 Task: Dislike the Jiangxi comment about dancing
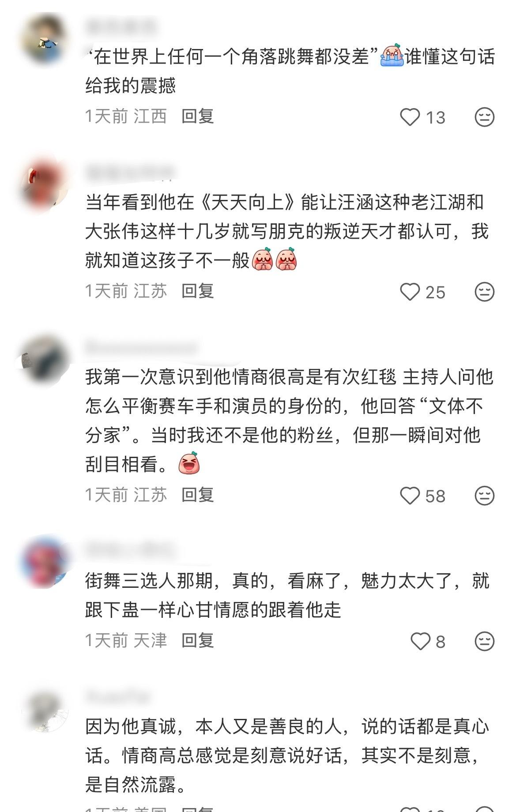[x=484, y=117]
